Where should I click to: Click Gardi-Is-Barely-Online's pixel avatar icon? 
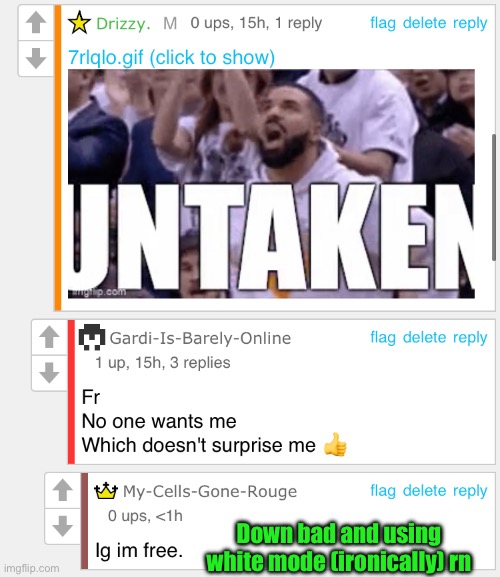coord(92,337)
